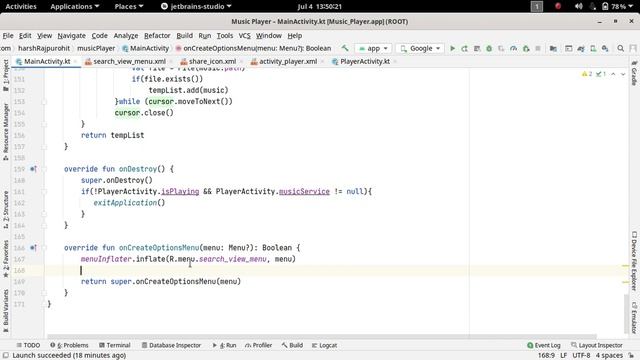The image size is (640, 360).
Task: Click the red recording indicator in top bar
Action: (558, 6)
